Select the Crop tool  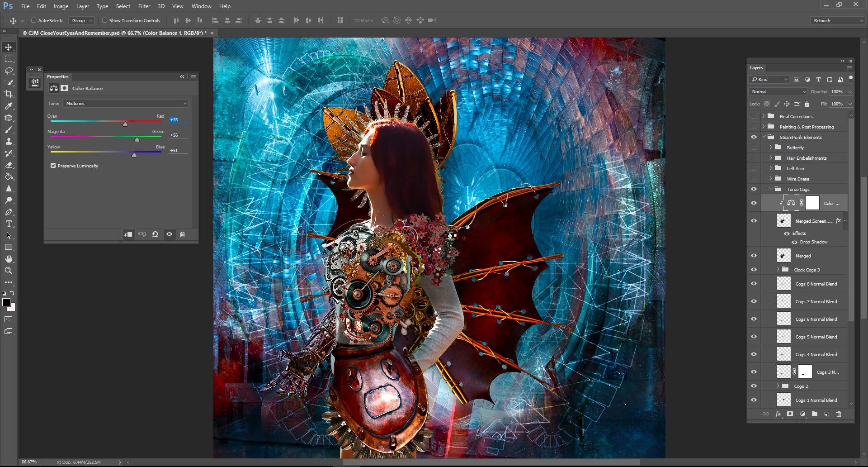[x=9, y=94]
